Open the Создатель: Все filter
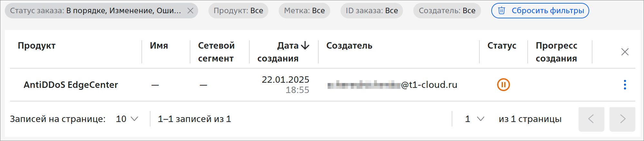The image size is (644, 141). point(447,11)
